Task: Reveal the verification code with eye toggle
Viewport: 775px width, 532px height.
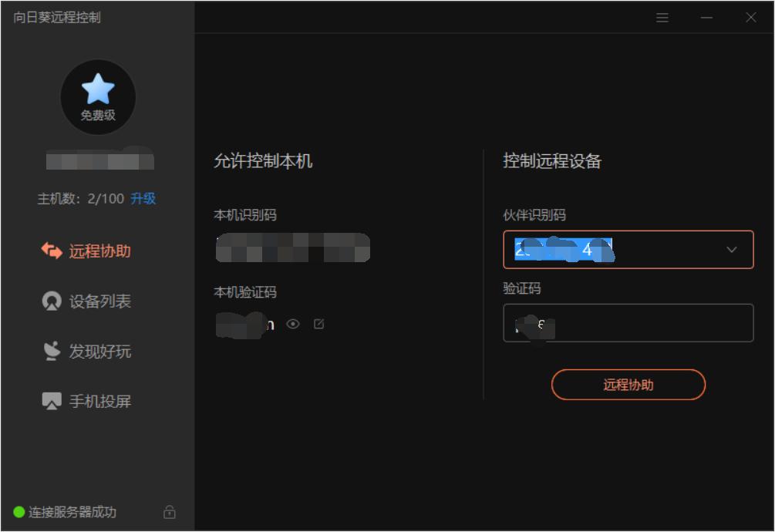Action: point(294,325)
